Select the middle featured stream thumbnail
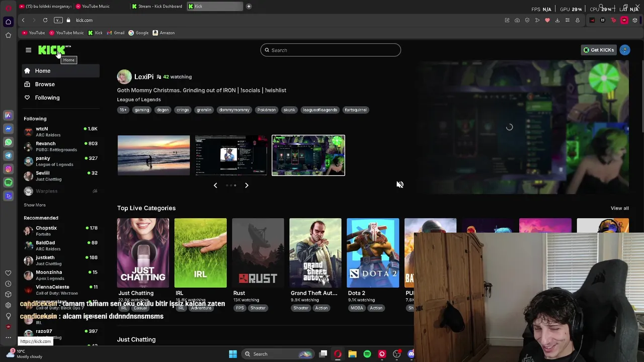Screen dimensions: 644x362 click(x=231, y=155)
